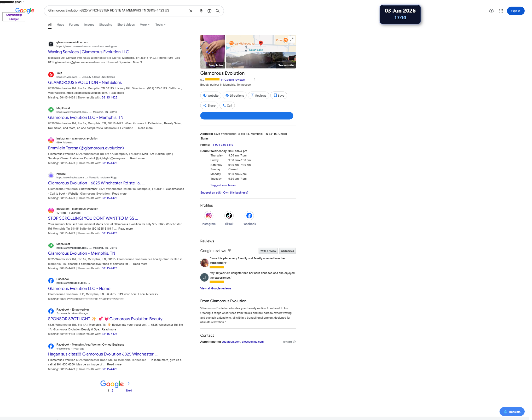Open the Tools dropdown
The height and width of the screenshot is (420, 532).
[160, 25]
